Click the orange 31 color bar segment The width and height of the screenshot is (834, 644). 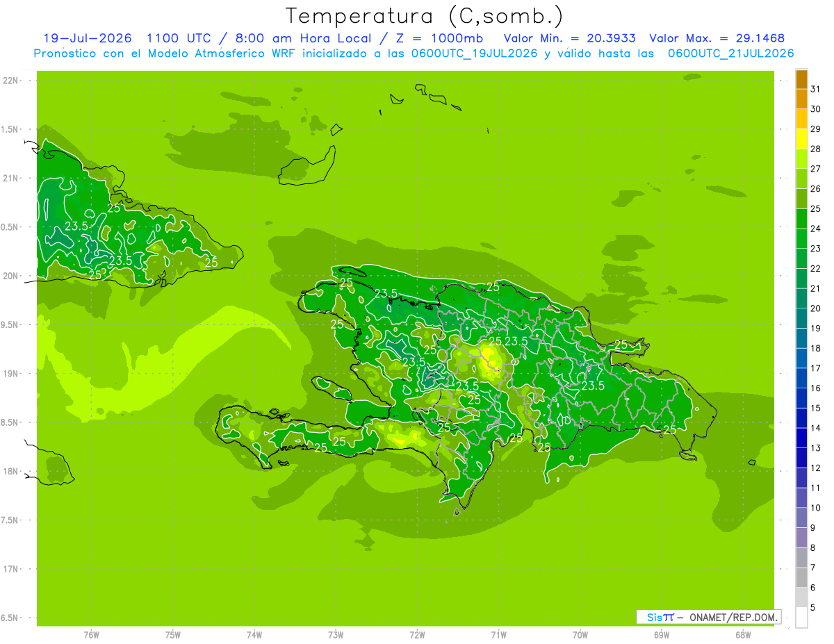click(x=801, y=79)
